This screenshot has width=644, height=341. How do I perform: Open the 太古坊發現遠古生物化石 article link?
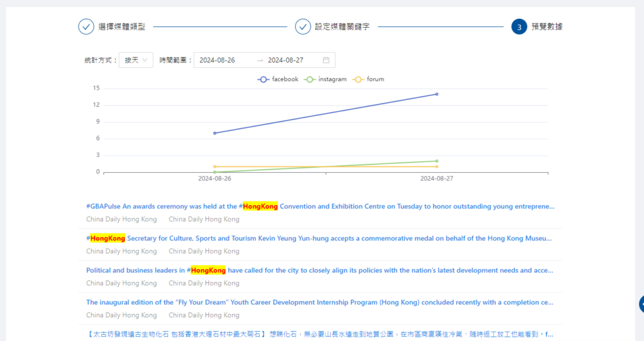(x=319, y=334)
